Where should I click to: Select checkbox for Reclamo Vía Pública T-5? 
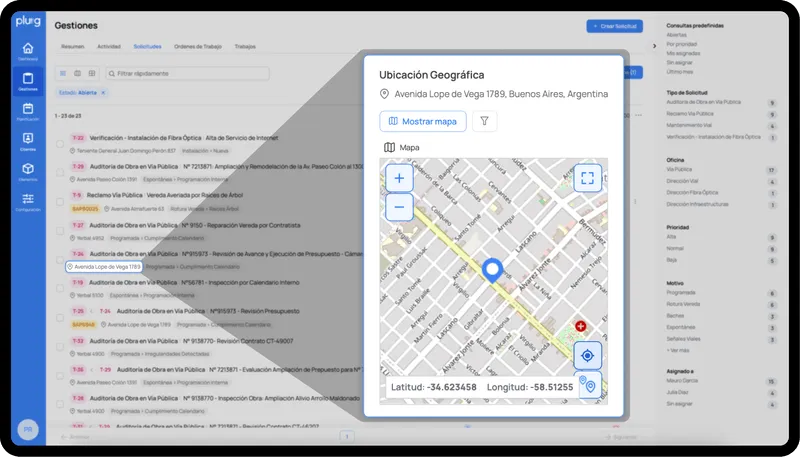(x=60, y=202)
